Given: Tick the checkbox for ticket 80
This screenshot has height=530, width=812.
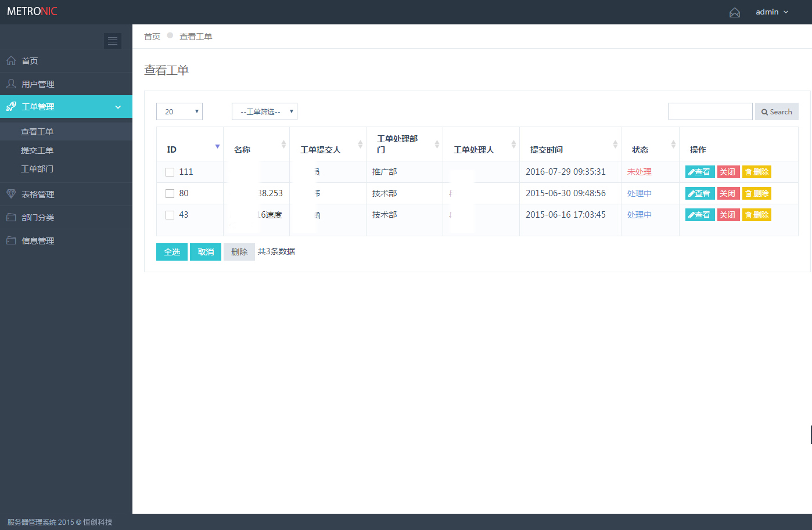Looking at the screenshot, I should (170, 193).
